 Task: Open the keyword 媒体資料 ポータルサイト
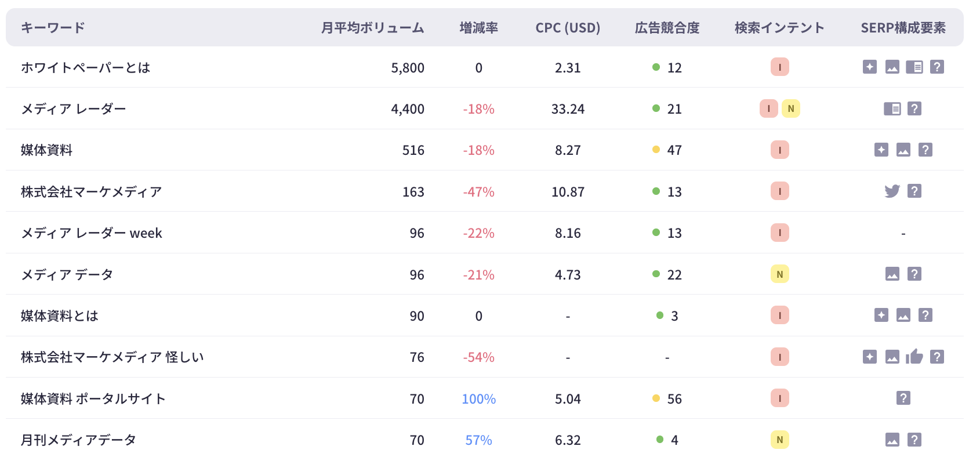93,398
